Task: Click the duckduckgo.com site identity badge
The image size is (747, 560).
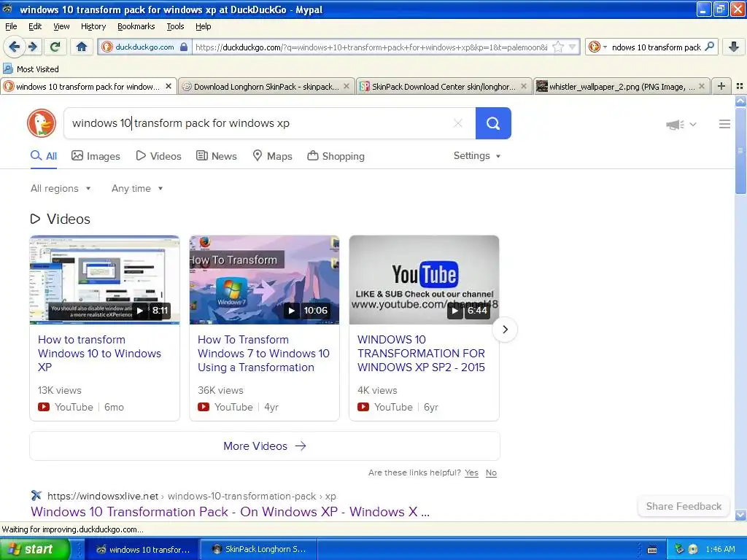Action: (x=145, y=47)
